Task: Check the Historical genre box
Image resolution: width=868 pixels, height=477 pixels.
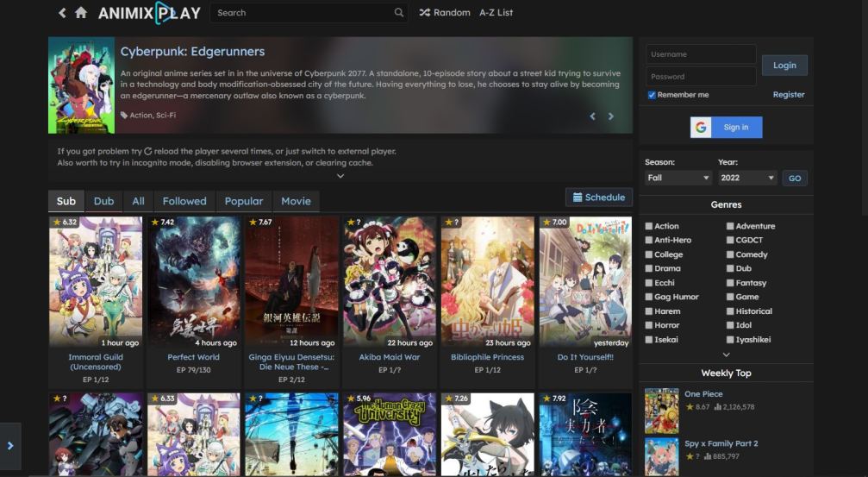Action: (x=730, y=311)
